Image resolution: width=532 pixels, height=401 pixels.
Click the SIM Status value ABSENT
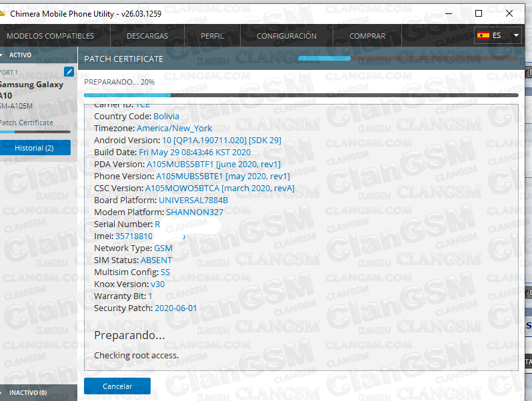pyautogui.click(x=157, y=260)
